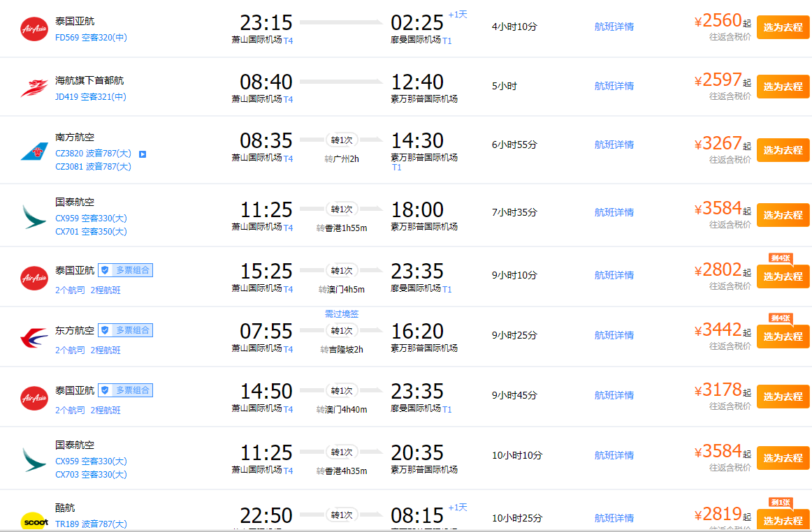This screenshot has height=532, width=812.
Task: Click the AirAsia logo beside flight FD569
Action: coord(34,28)
